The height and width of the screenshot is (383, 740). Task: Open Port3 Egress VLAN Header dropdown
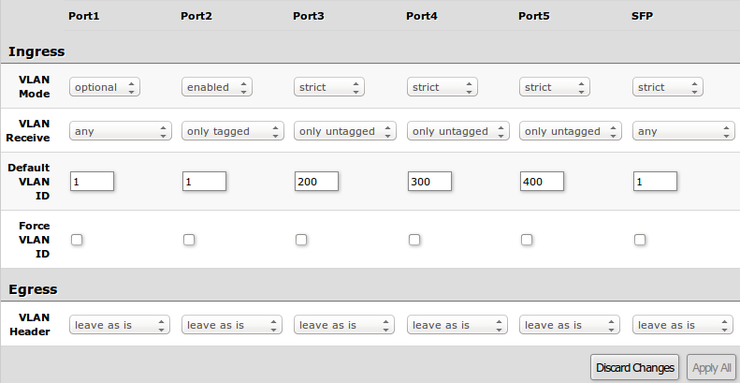click(344, 325)
